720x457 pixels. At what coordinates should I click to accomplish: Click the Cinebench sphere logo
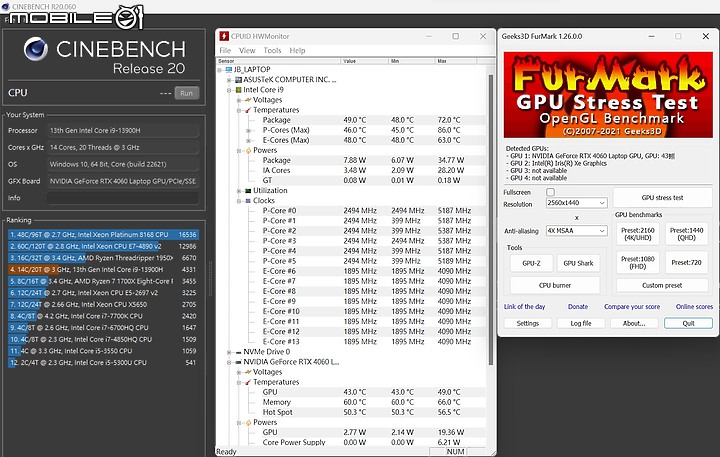36,49
